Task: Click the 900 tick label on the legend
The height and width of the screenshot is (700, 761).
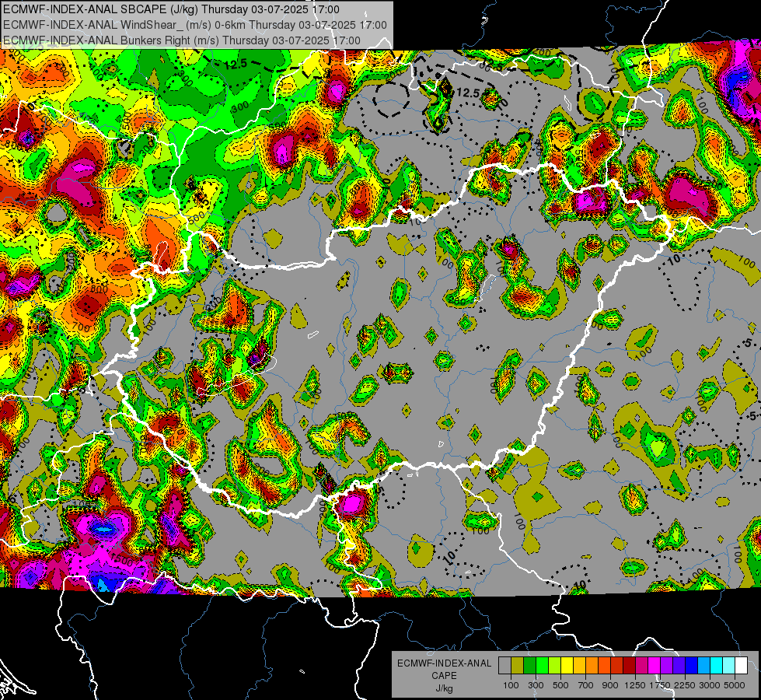Action: [610, 685]
